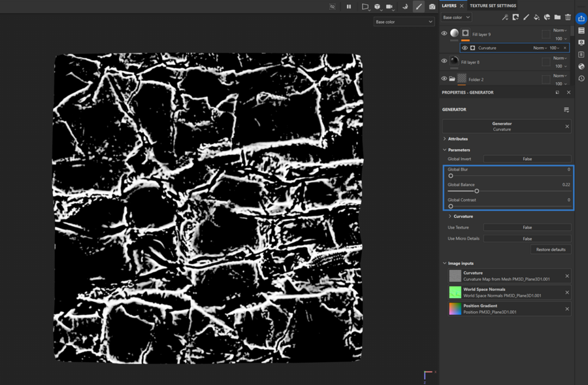Viewport: 588px width, 385px height.
Task: Expand the Attributes section
Action: point(457,139)
